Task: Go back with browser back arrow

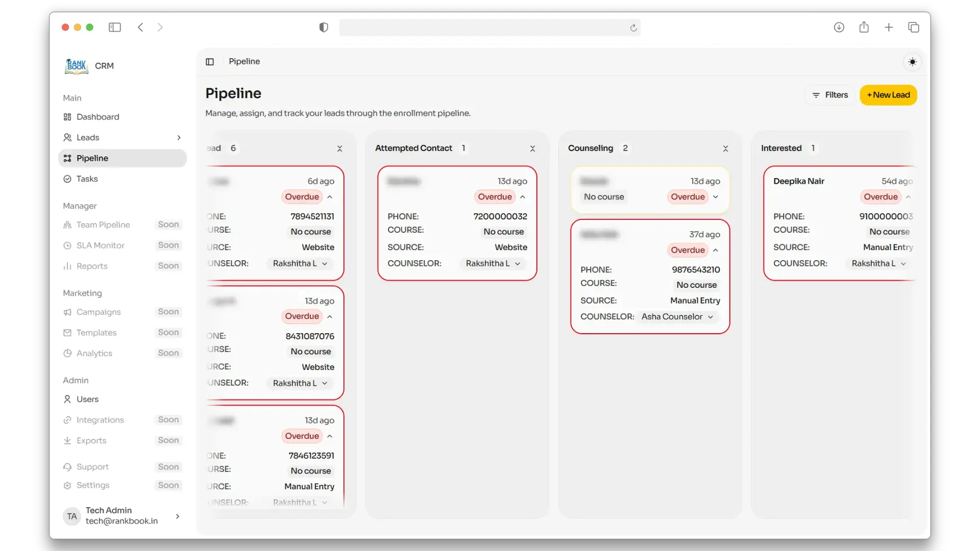Action: [140, 27]
